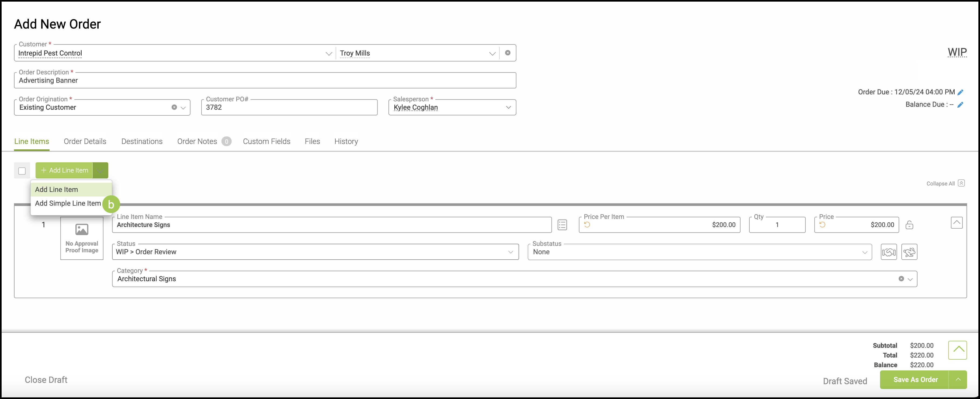
Task: Click the Balance Due edit pencil icon
Action: click(x=960, y=105)
